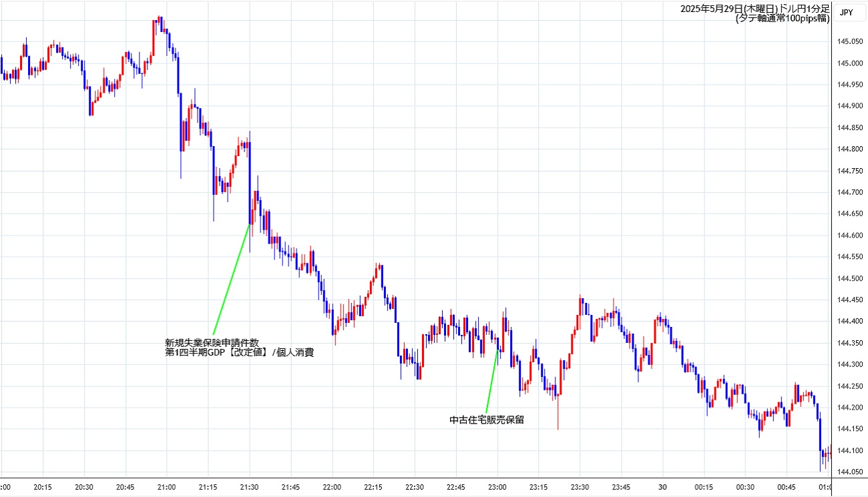The image size is (868, 497).
Task: Click the 21:00 time axis label
Action: pos(166,487)
